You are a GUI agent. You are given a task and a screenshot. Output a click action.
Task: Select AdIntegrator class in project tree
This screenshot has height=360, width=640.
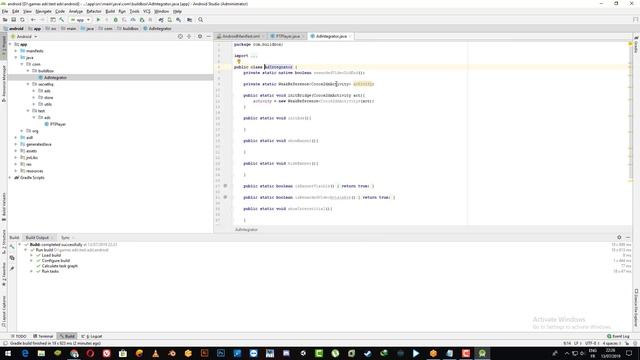point(55,78)
